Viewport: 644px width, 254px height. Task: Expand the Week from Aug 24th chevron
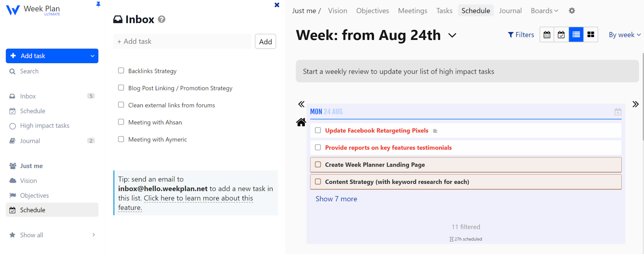pos(452,35)
